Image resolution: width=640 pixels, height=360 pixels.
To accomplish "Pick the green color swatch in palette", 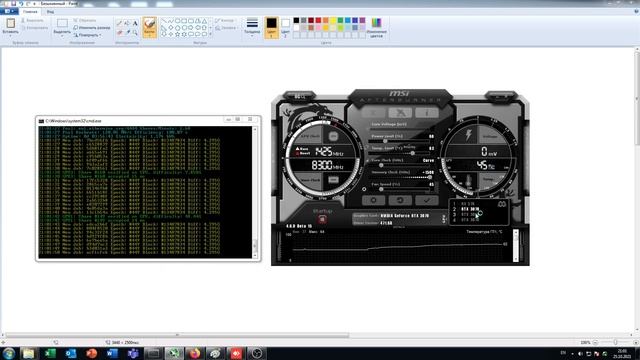I will click(x=340, y=20).
